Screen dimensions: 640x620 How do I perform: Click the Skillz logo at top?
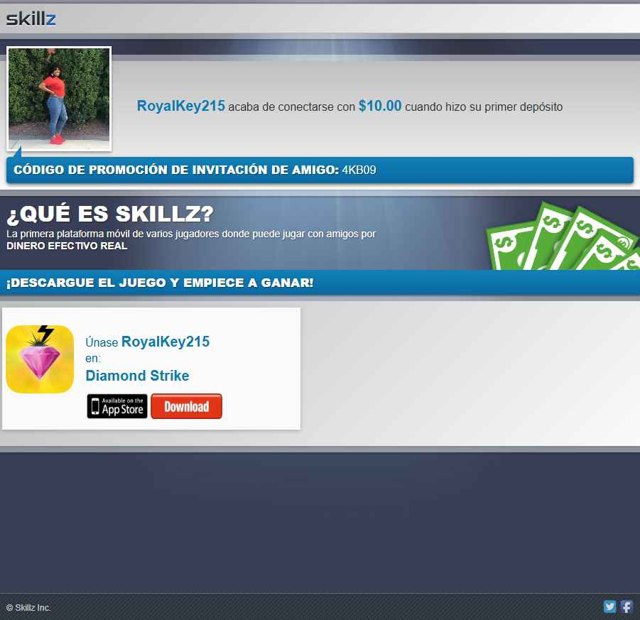(31, 19)
